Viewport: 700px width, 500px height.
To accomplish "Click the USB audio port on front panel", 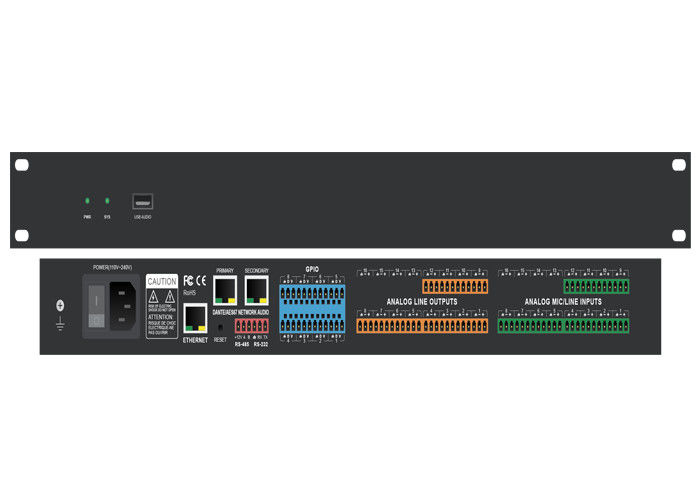I will point(142,200).
